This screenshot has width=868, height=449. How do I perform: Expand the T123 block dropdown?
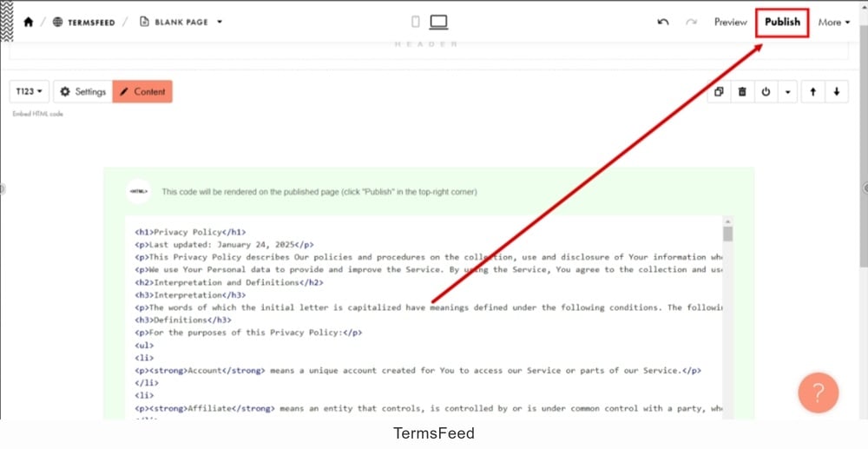pyautogui.click(x=30, y=91)
